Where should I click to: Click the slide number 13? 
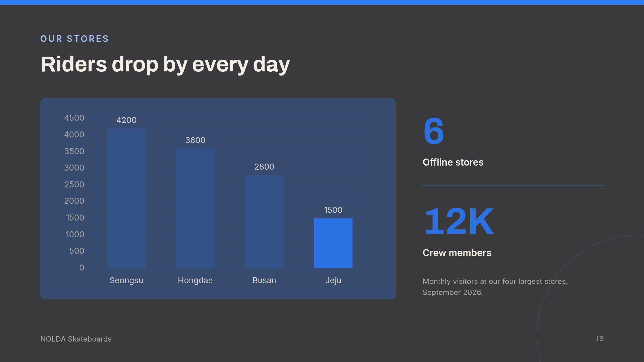[600, 339]
